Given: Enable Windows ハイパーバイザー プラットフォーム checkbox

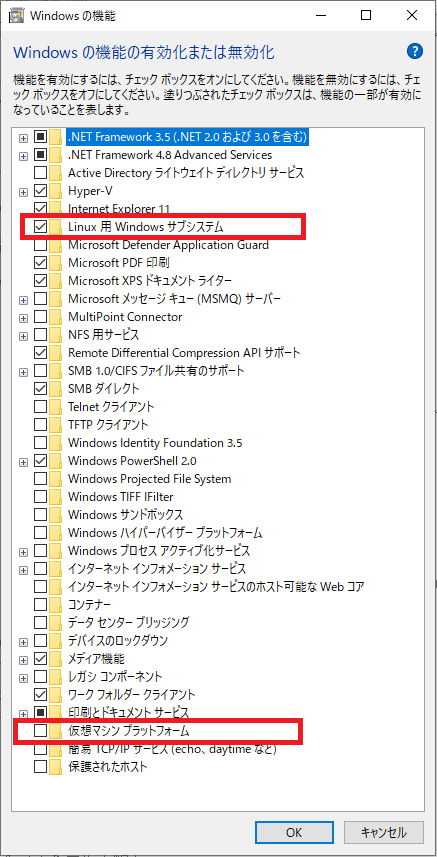Looking at the screenshot, I should coord(40,533).
